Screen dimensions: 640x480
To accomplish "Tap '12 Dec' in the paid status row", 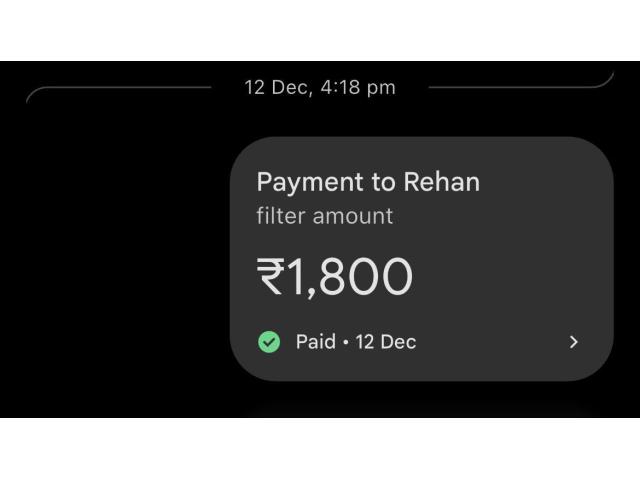I will click(x=385, y=342).
